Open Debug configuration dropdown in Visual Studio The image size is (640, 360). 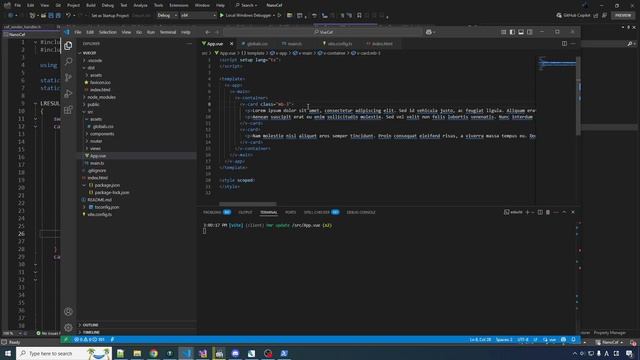[x=167, y=16]
